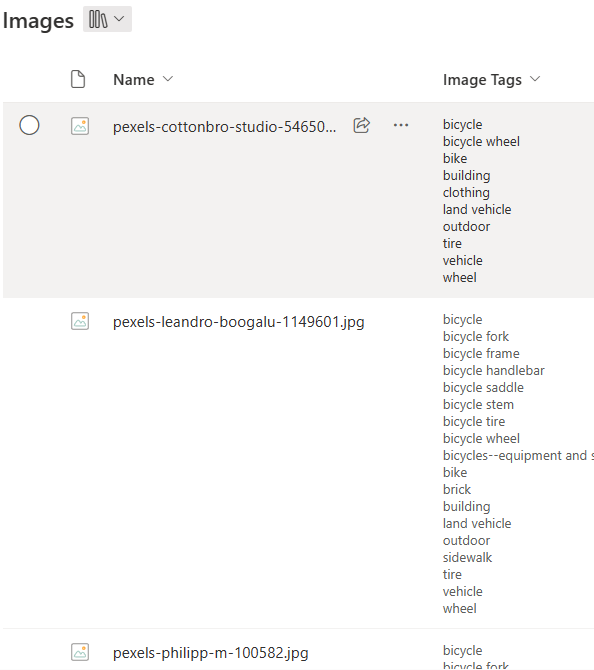Click 'bicycle fork' tag in leandro-boogalu row
594x670 pixels.
(476, 337)
